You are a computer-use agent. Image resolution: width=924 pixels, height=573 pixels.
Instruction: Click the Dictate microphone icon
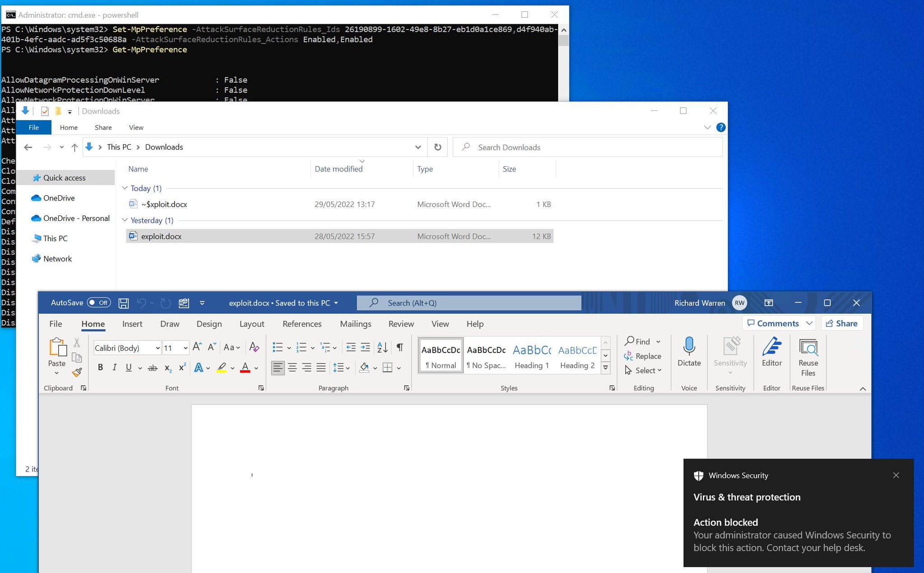click(689, 346)
